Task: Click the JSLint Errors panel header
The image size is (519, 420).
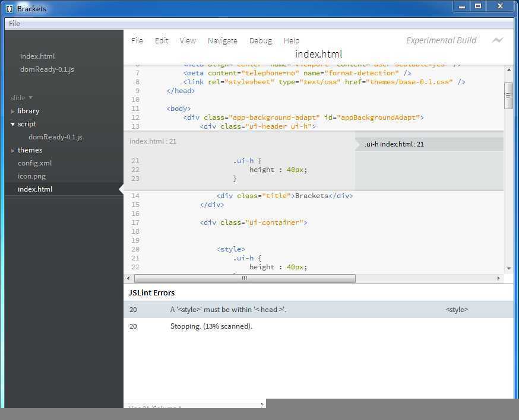Action: point(151,292)
